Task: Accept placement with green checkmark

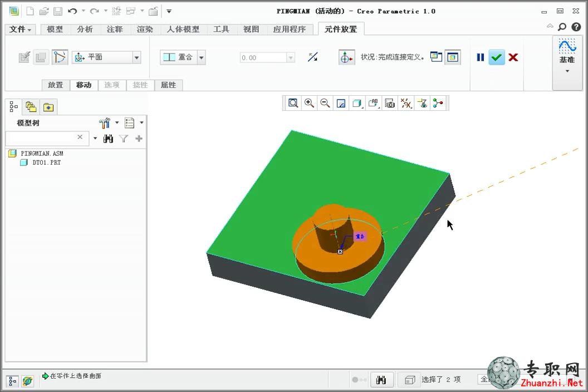Action: (497, 57)
